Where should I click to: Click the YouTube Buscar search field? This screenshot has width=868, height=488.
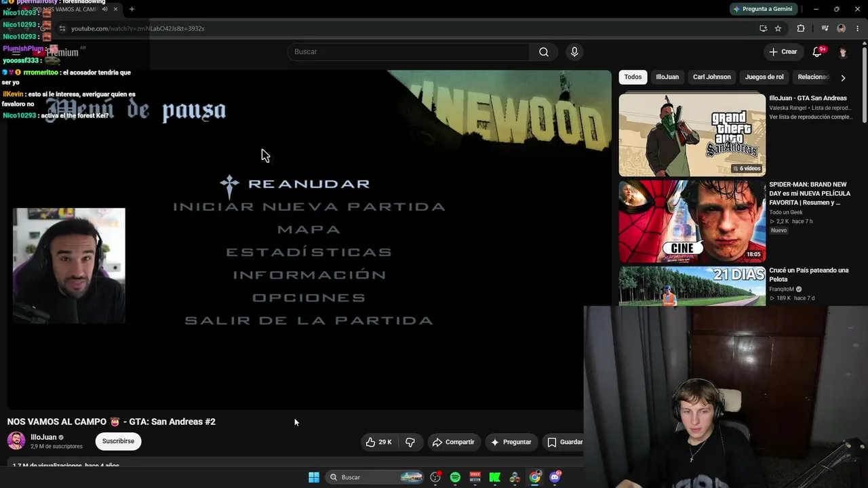[408, 52]
